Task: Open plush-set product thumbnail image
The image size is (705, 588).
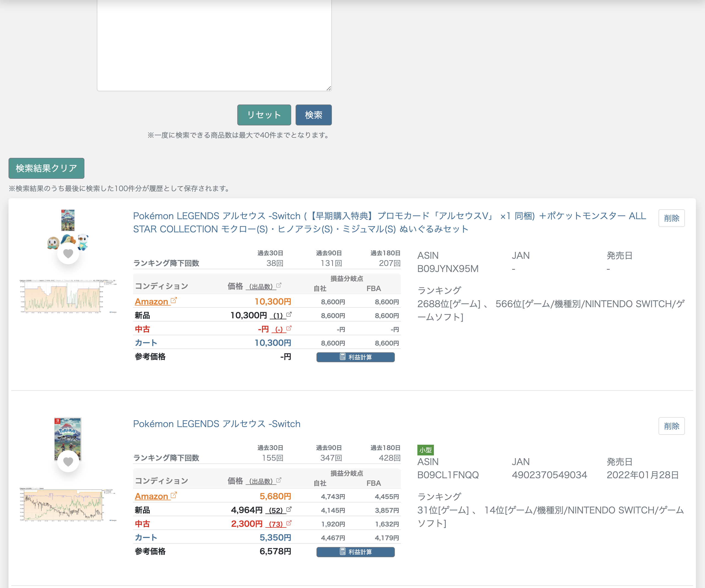Action: pyautogui.click(x=68, y=230)
